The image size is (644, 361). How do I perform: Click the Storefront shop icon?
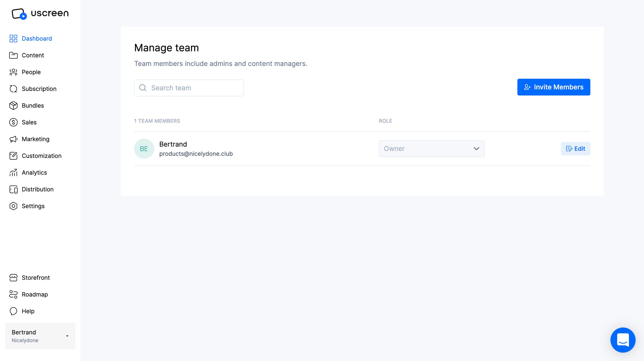click(13, 278)
